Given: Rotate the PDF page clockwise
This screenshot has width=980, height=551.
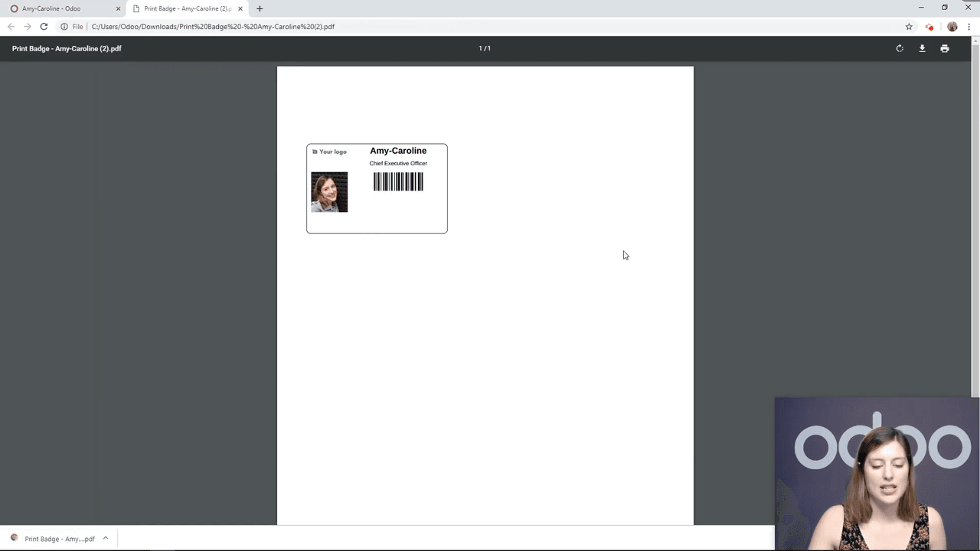Looking at the screenshot, I should [x=900, y=48].
